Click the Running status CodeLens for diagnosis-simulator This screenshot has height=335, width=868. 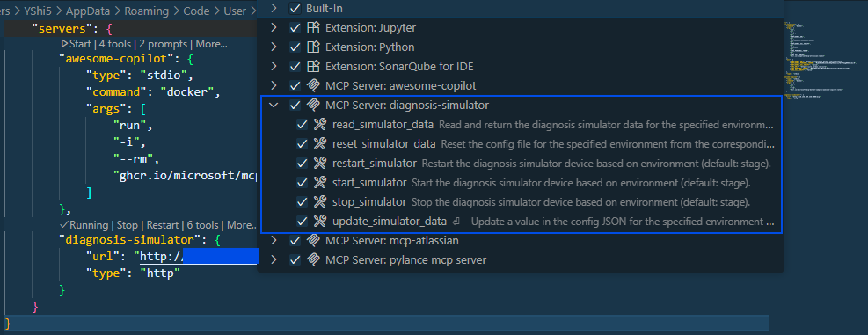click(x=84, y=225)
